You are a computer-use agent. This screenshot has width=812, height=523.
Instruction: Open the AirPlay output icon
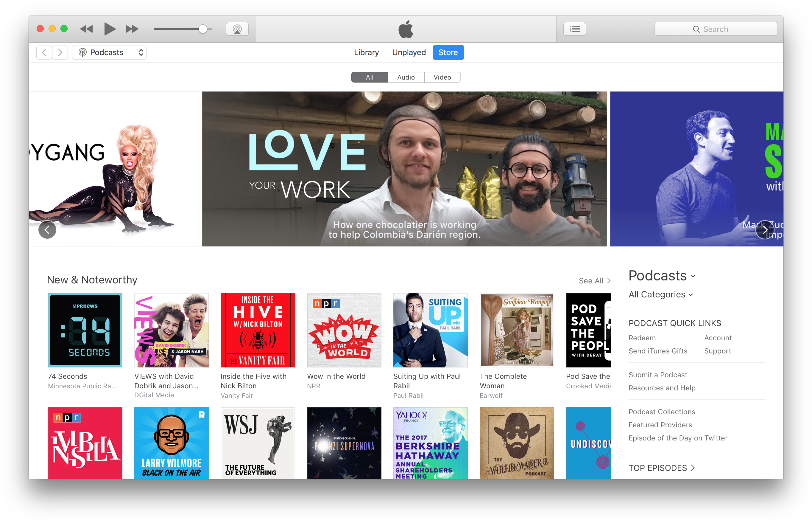tap(237, 29)
